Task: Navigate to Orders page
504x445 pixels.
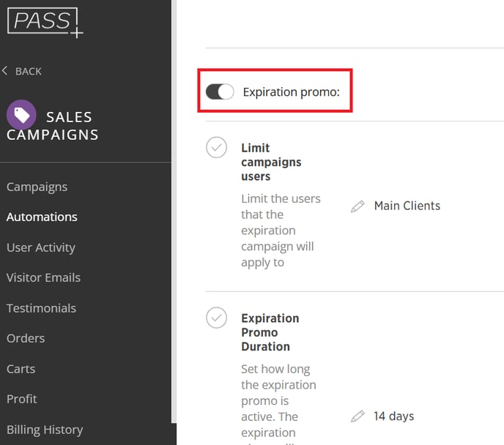Action: tap(26, 338)
